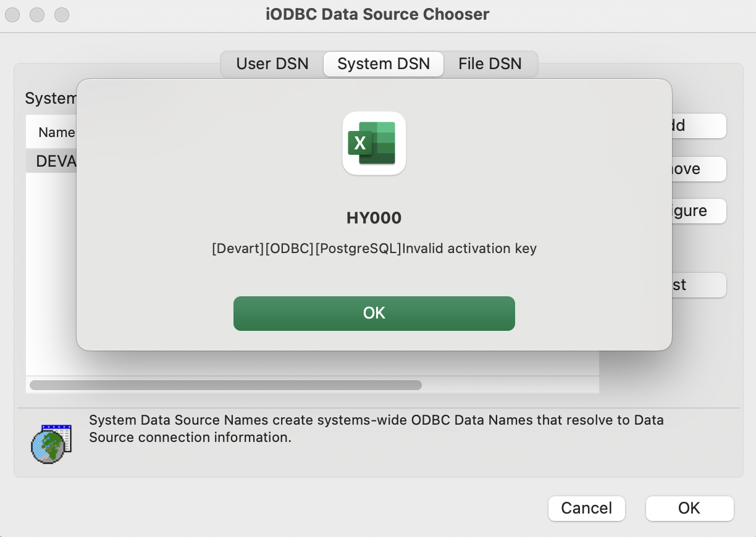Switch to the User DSN tab
The height and width of the screenshot is (537, 756).
(272, 64)
